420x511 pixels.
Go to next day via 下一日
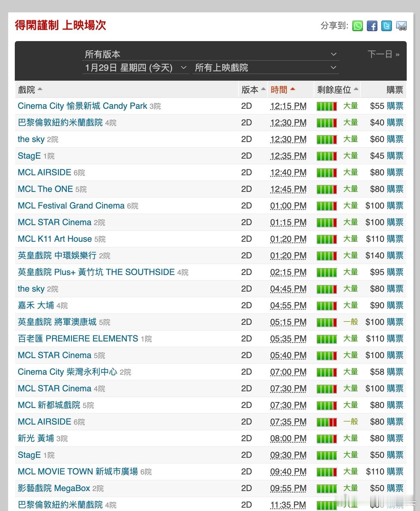click(383, 54)
